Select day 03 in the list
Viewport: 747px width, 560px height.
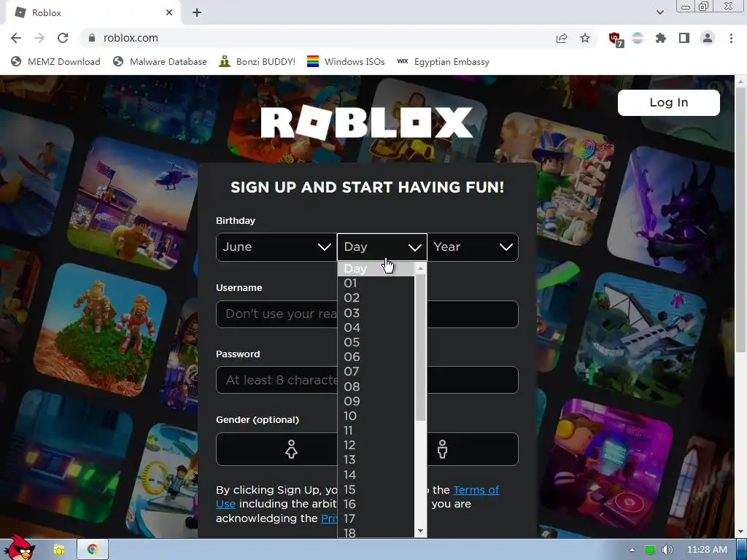(376, 313)
